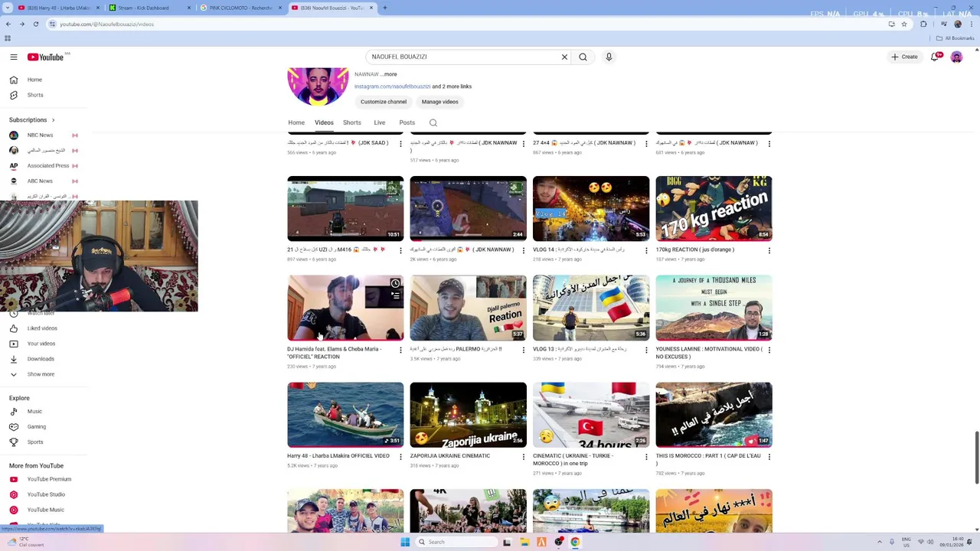Open the notifications bell
This screenshot has width=980, height=551.
point(935,57)
